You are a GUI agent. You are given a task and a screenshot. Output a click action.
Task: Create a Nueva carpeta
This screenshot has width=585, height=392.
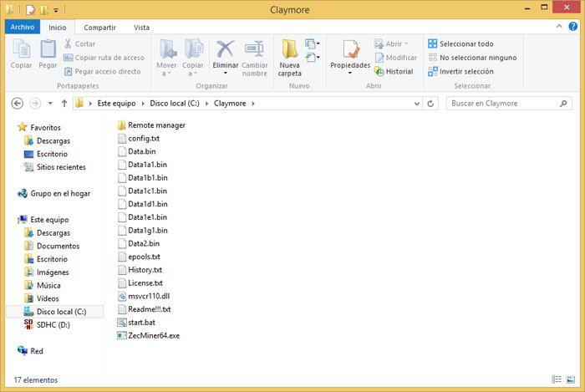coord(289,58)
